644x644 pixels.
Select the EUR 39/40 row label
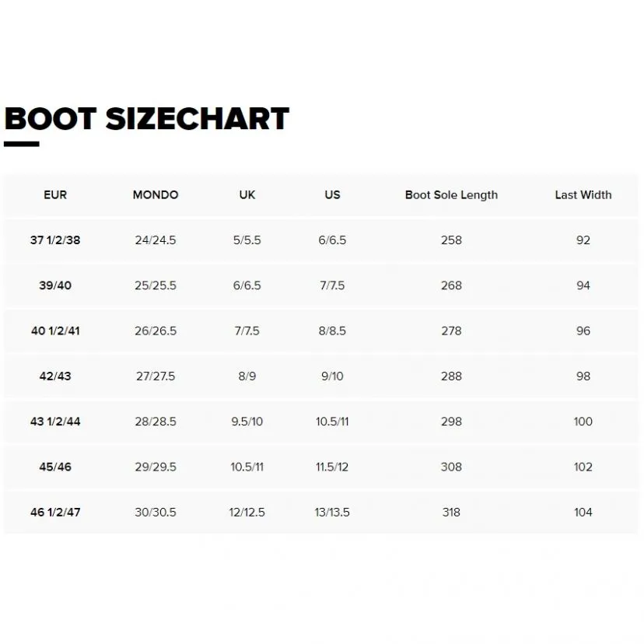pos(55,285)
